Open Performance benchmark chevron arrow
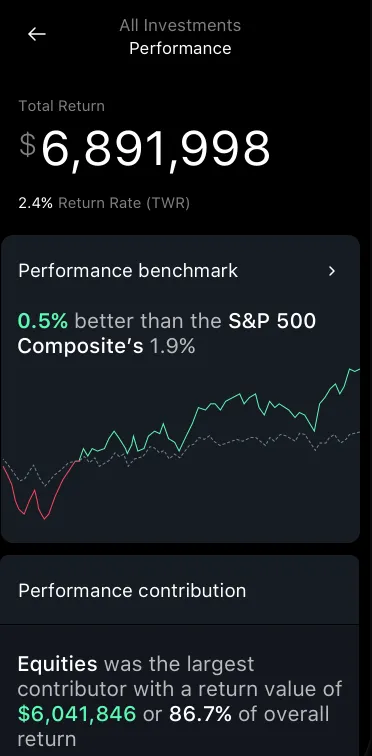 332,271
